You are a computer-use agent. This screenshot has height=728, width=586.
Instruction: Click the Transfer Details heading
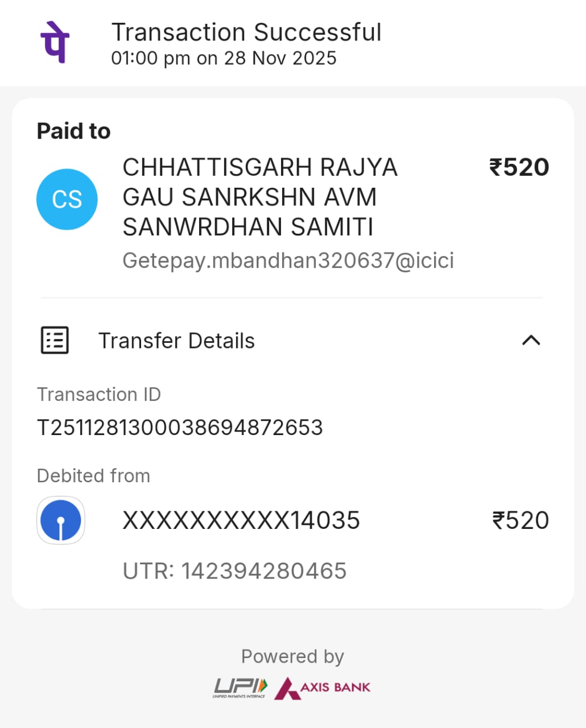[176, 341]
